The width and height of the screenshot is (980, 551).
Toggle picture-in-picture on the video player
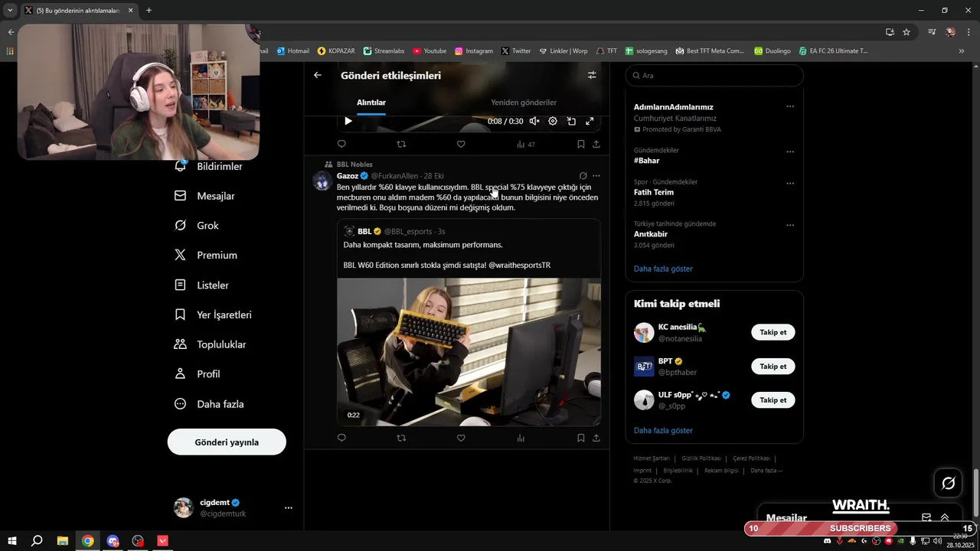coord(571,121)
